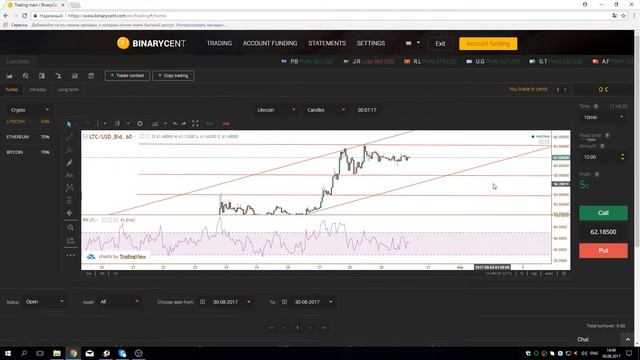Open the TRADING menu
The width and height of the screenshot is (640, 360).
point(219,43)
